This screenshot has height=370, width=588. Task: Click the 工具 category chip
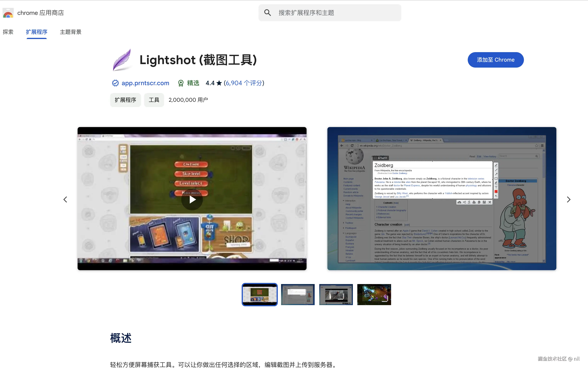click(x=154, y=100)
